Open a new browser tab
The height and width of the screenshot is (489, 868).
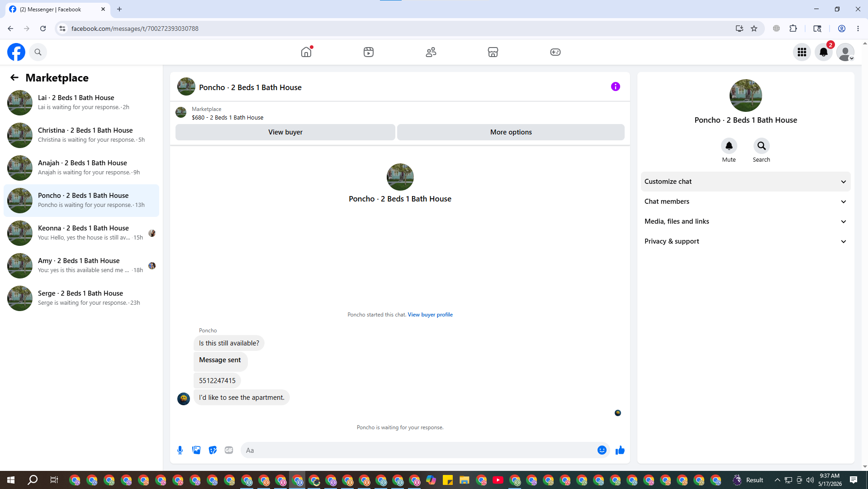point(119,9)
